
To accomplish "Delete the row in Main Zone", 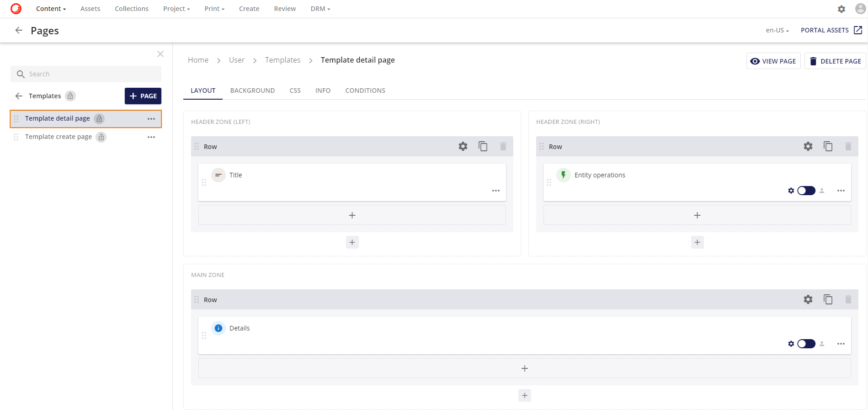I will (x=848, y=299).
